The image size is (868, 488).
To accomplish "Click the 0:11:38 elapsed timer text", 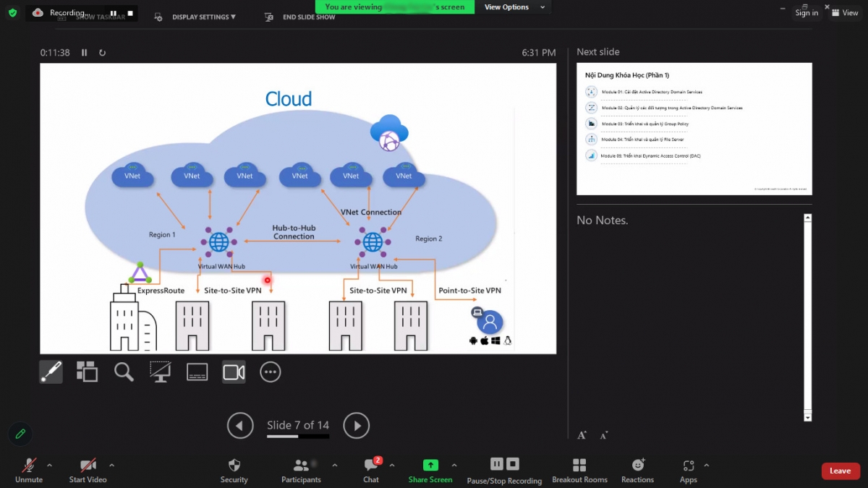I will [x=55, y=53].
